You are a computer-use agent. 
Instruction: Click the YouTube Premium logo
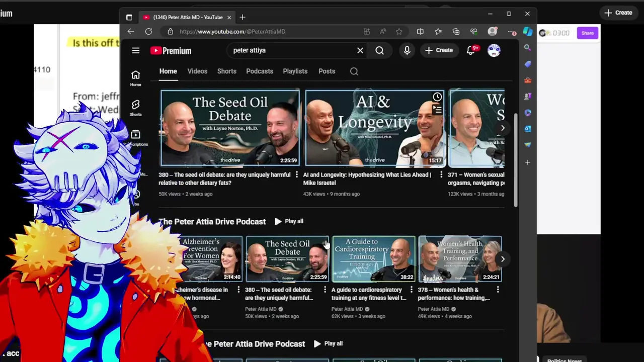171,51
